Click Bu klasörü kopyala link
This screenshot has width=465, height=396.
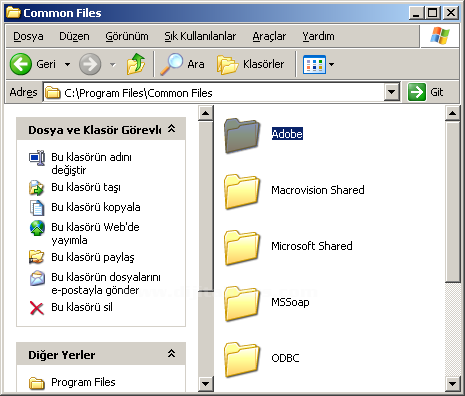[x=96, y=207]
